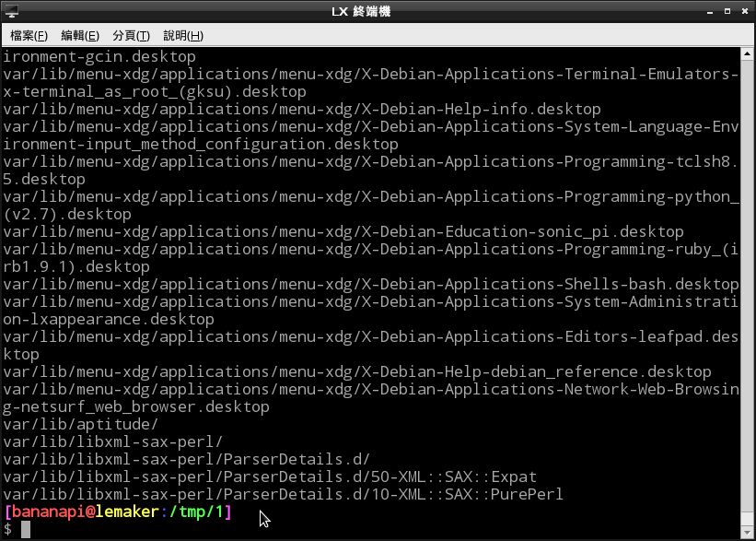
Task: Click the empty scrollbar track above the thumb
Action: tap(748, 276)
